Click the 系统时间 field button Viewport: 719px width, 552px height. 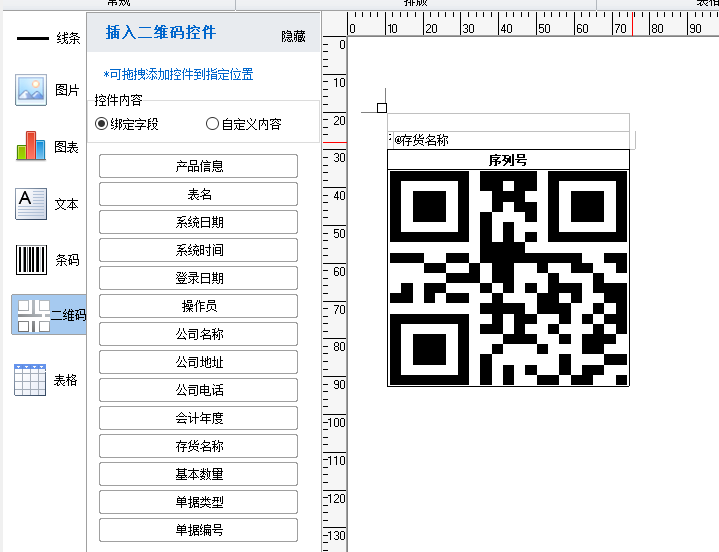[x=199, y=250]
